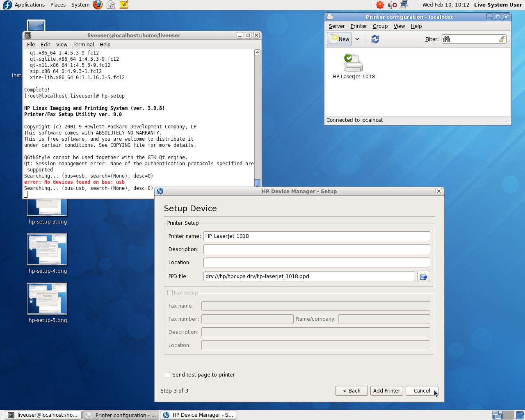Select the HP-LaserJet-1018 printer icon
Viewport: 525px width, 420px height.
[353, 64]
